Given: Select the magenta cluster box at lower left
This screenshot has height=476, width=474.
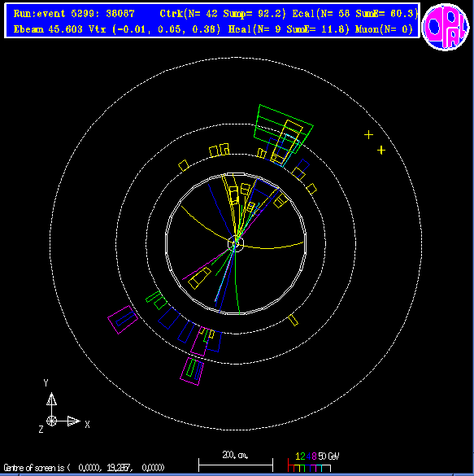Looking at the screenshot, I should (123, 320).
